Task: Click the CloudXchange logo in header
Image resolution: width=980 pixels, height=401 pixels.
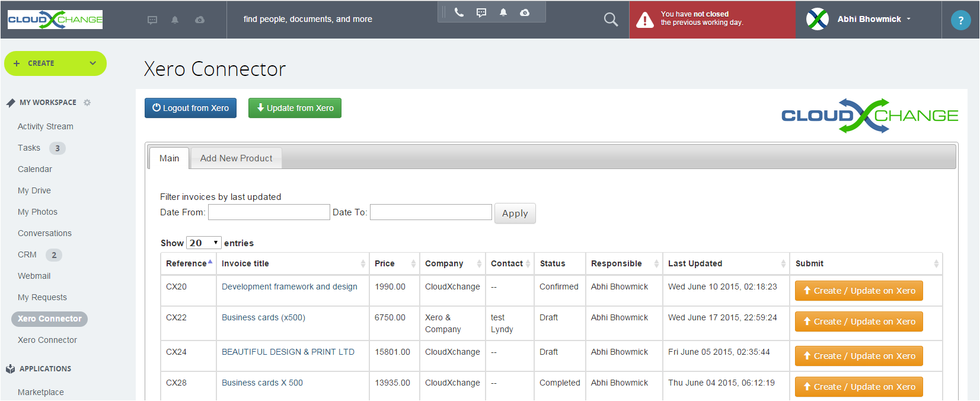Action: click(55, 20)
